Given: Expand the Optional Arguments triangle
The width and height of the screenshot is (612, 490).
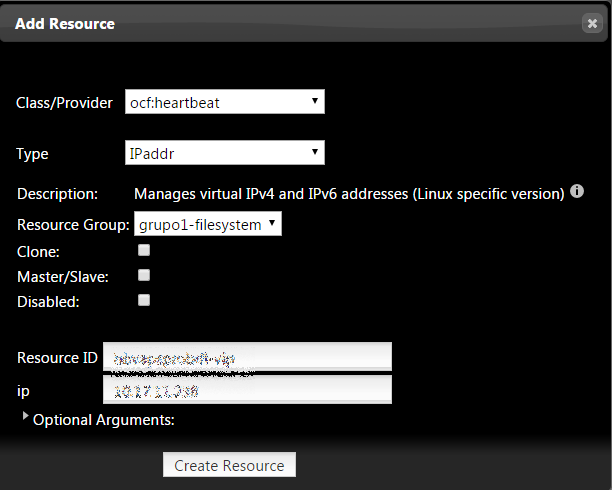Looking at the screenshot, I should (x=25, y=416).
